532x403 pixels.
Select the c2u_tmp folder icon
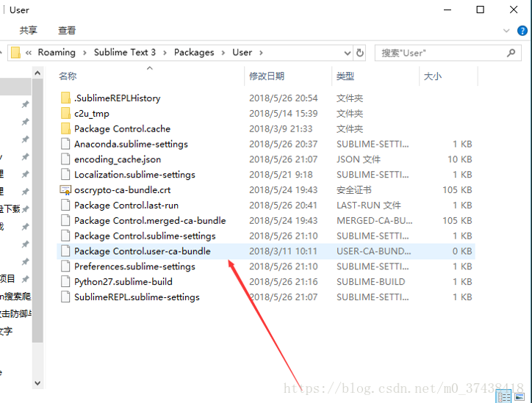coord(65,113)
